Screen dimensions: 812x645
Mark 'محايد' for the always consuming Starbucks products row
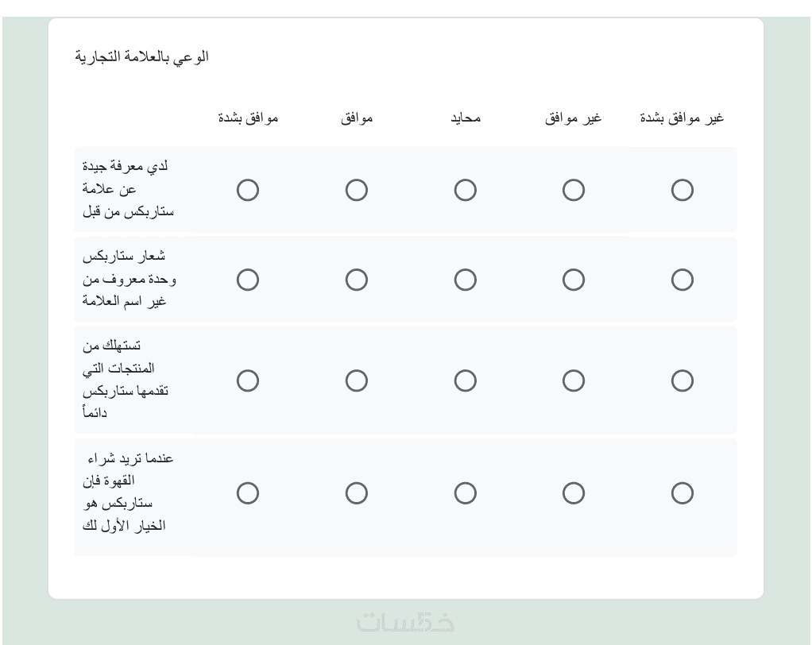465,380
